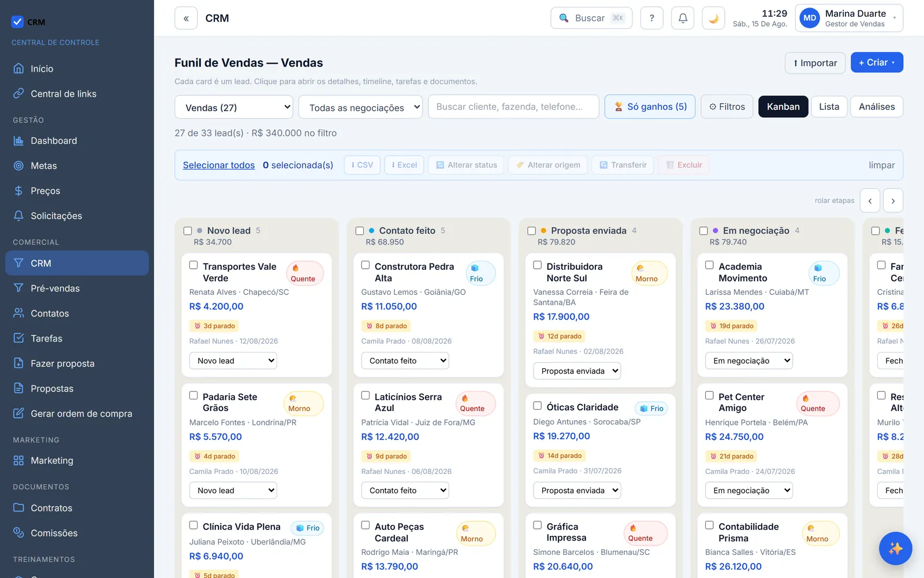The height and width of the screenshot is (578, 924).
Task: Select the Academia Movimento card checkbox
Action: click(x=709, y=265)
